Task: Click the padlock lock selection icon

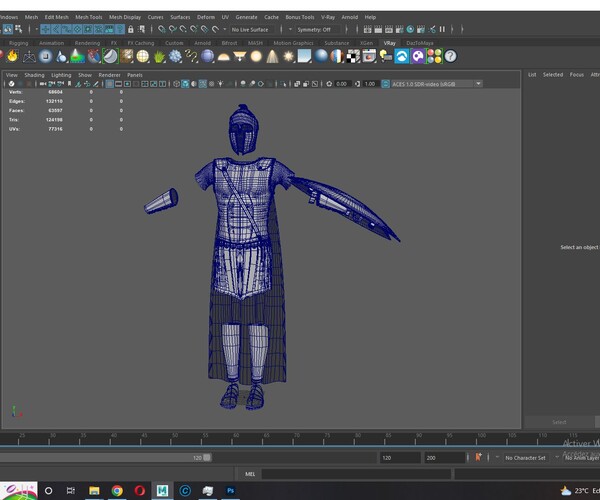Action: (131, 29)
